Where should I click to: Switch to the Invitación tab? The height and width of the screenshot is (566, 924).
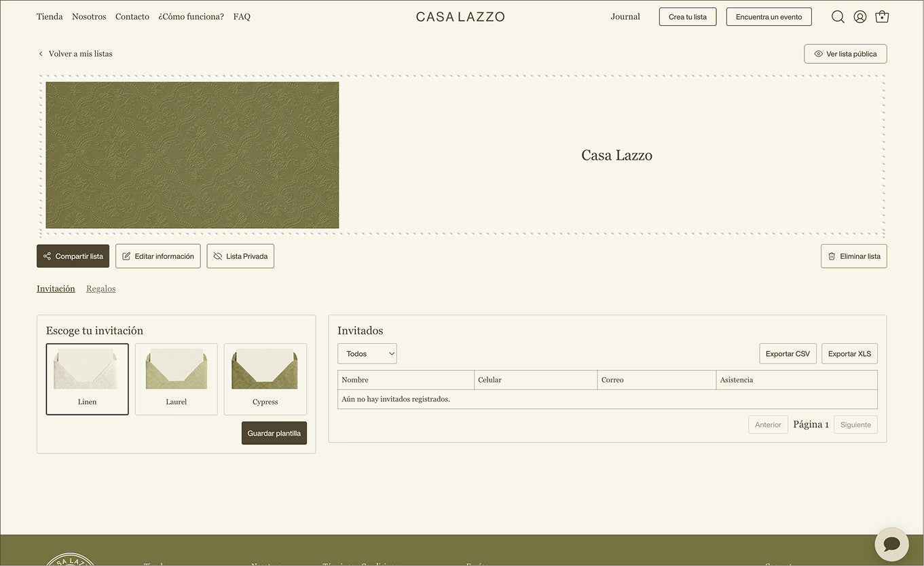pos(56,289)
